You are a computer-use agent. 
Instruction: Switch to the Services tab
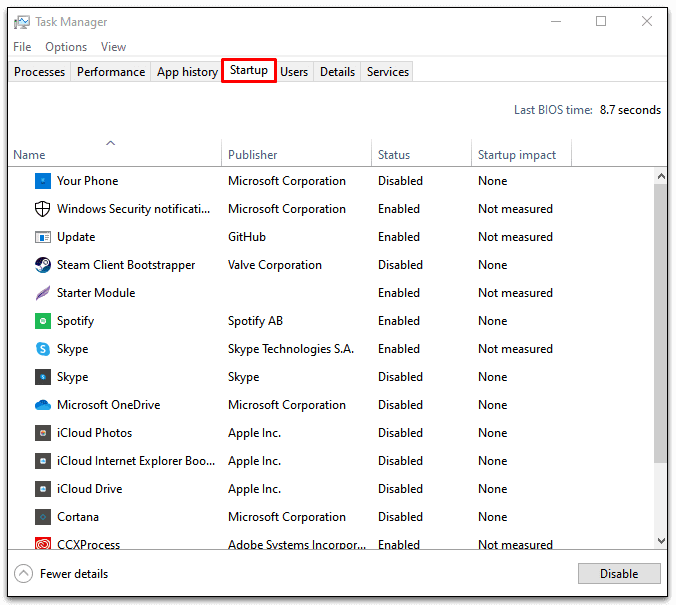tap(387, 72)
